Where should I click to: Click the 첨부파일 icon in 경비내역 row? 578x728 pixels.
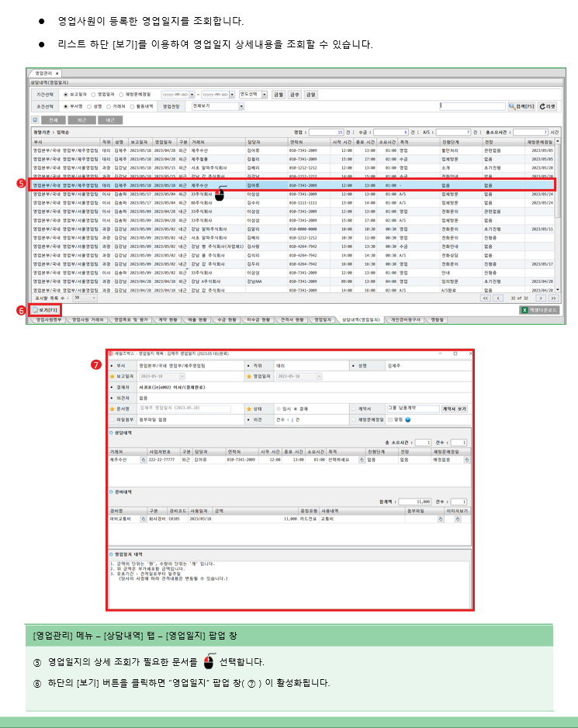[x=441, y=519]
